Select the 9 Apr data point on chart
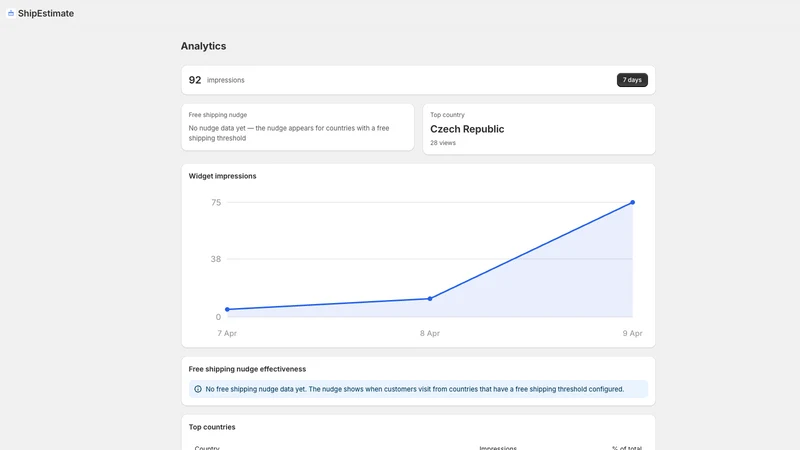Image resolution: width=800 pixels, height=450 pixels. 633,203
